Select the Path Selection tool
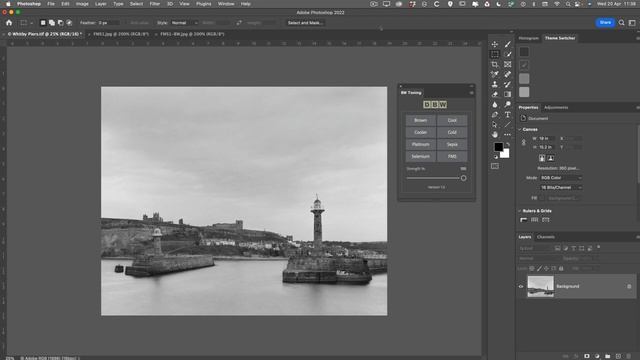The width and height of the screenshot is (640, 360). click(495, 124)
